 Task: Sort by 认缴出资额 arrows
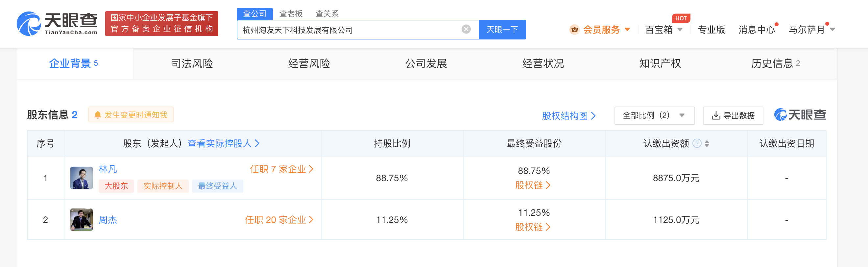[x=707, y=144]
